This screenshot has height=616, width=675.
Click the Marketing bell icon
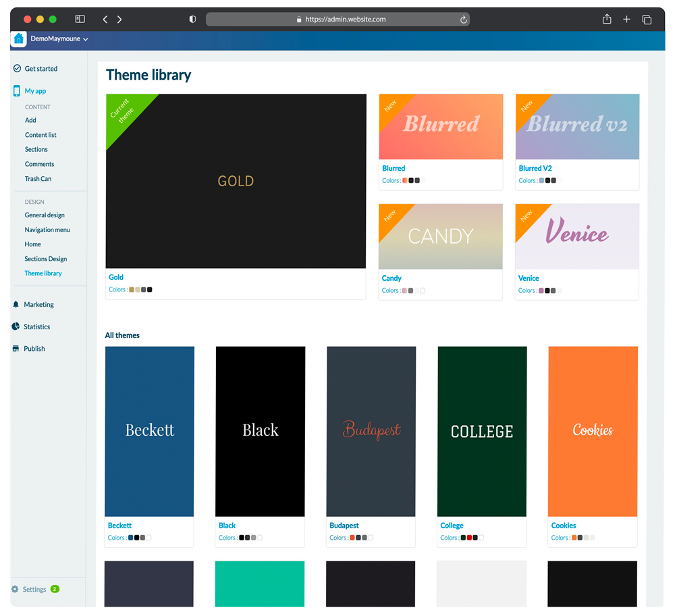click(x=16, y=304)
